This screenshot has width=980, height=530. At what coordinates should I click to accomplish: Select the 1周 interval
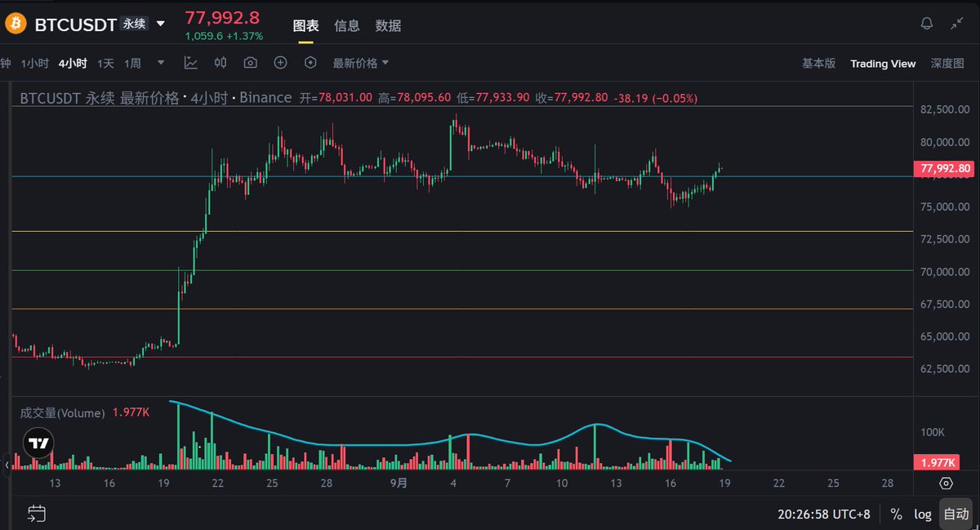click(132, 63)
